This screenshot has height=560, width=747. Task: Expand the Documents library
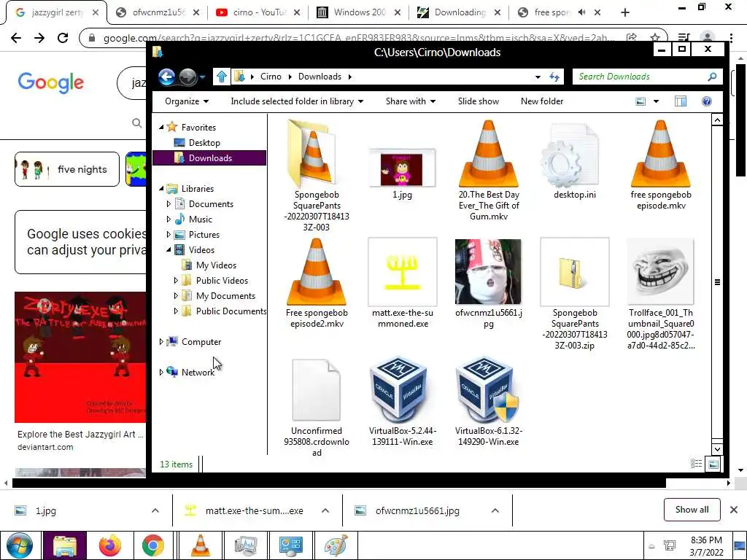[169, 204]
